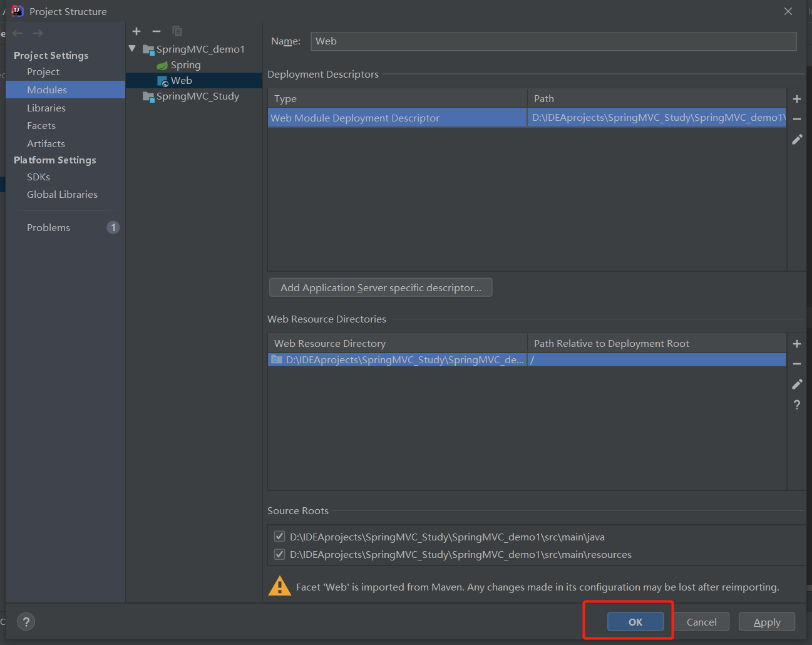Add a deployment descriptor with plus icon

[797, 99]
